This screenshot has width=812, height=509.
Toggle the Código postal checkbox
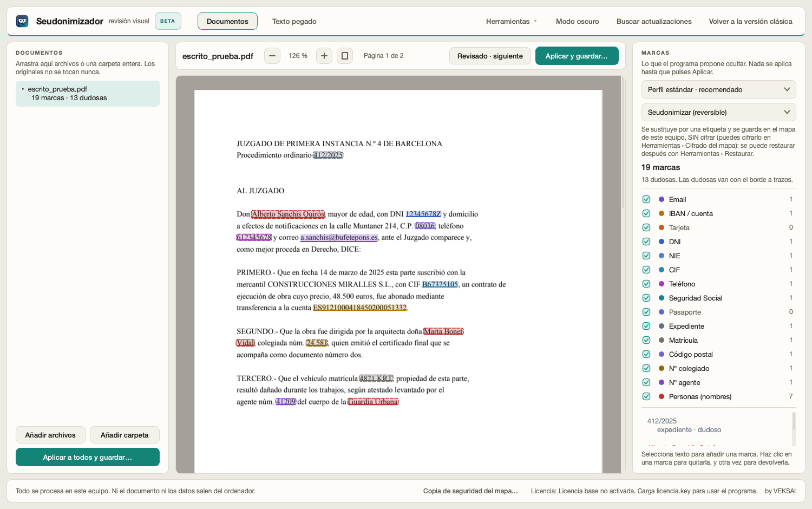pos(646,354)
